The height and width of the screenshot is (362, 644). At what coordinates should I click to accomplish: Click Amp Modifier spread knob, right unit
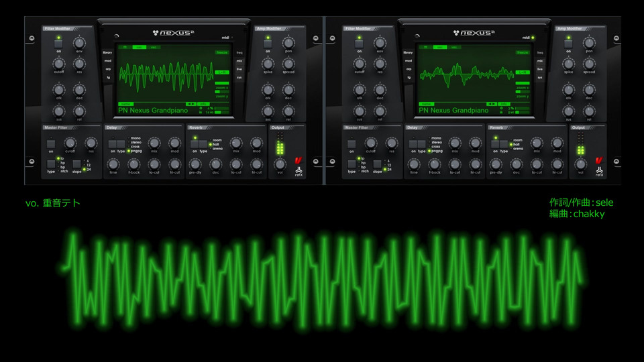coord(589,64)
